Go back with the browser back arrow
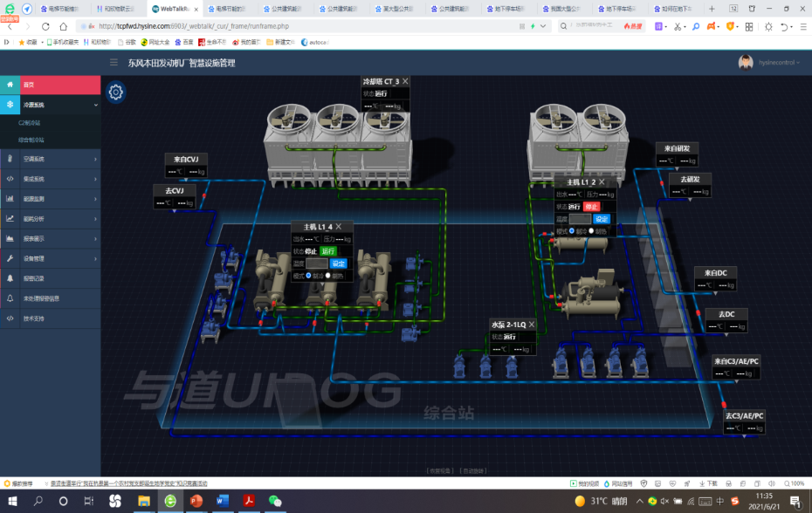The width and height of the screenshot is (812, 513). click(10, 26)
